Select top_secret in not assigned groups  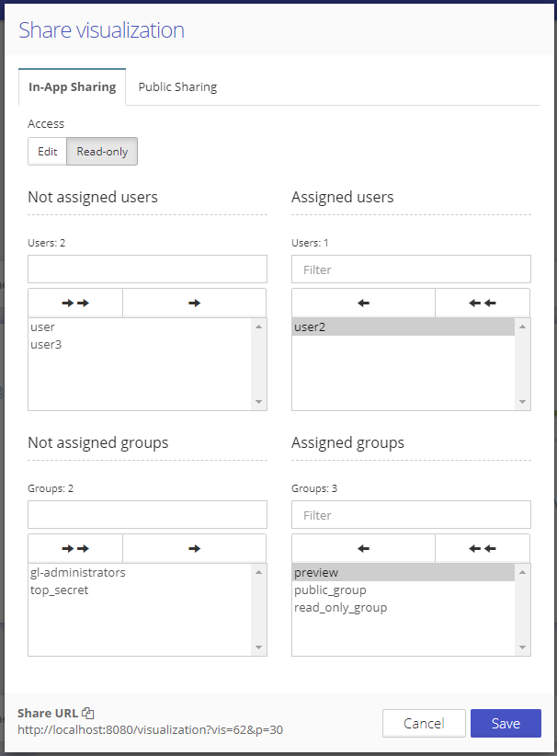[x=59, y=590]
